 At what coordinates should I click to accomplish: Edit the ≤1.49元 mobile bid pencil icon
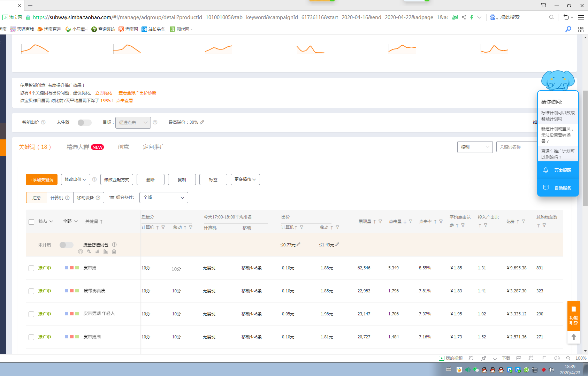point(337,245)
